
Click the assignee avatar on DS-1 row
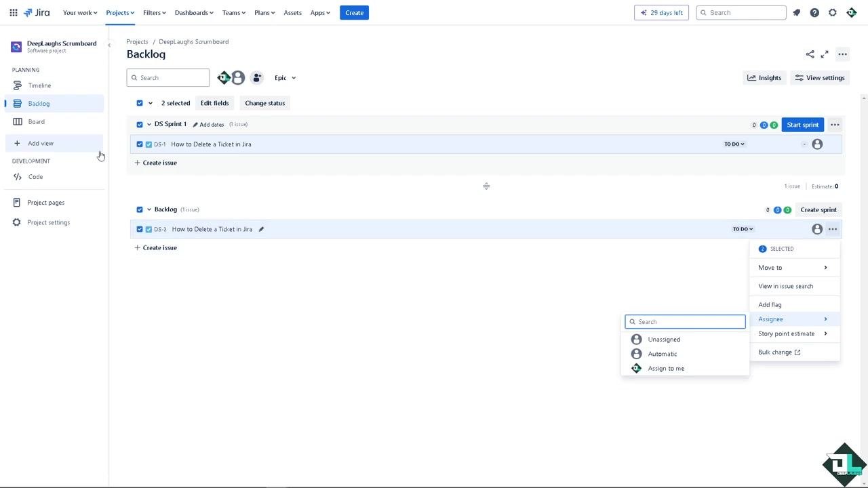817,144
